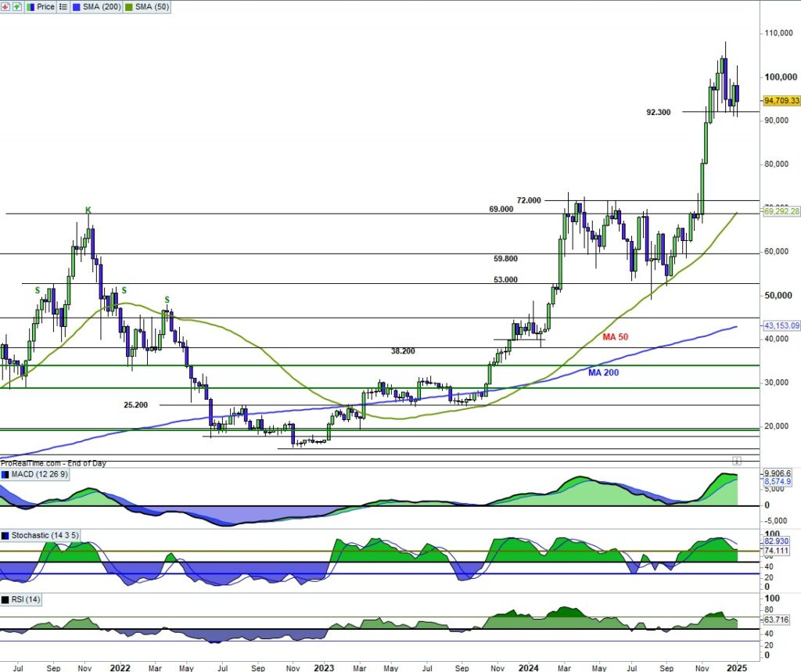Select the blue 'MA 200' text annotation
The image size is (801, 672).
[x=603, y=372]
